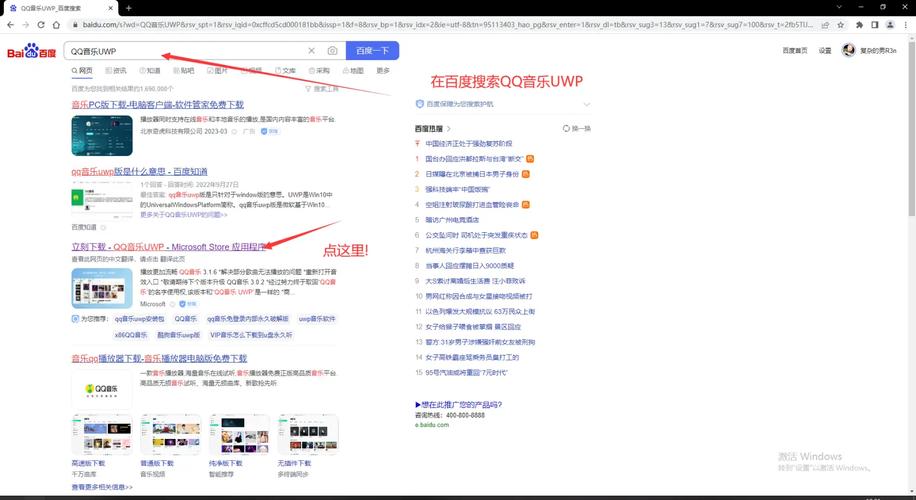Open the 音乐PC版下载 result link
This screenshot has height=500, width=916.
coord(158,105)
